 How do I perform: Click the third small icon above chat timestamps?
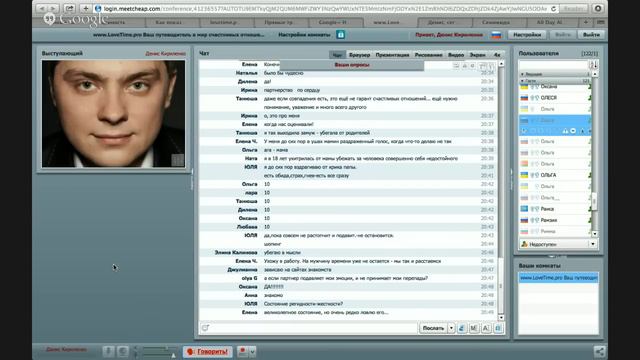pyautogui.click(x=473, y=66)
